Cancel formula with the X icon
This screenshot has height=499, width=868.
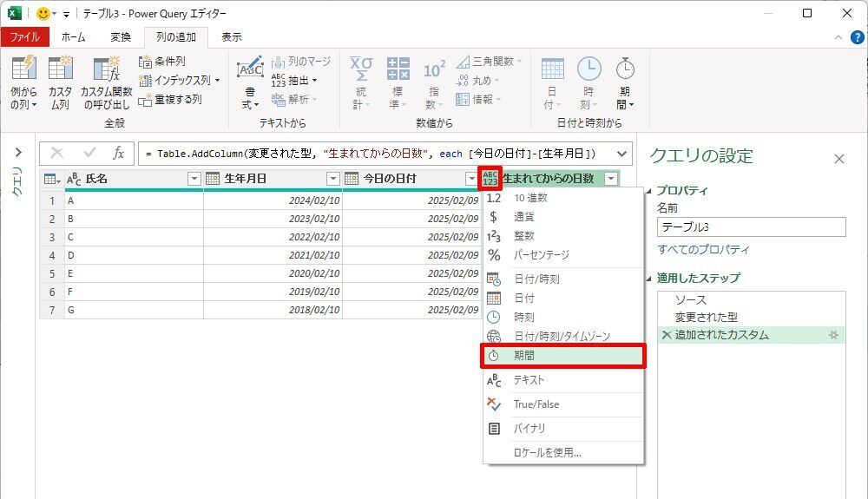pyautogui.click(x=57, y=154)
